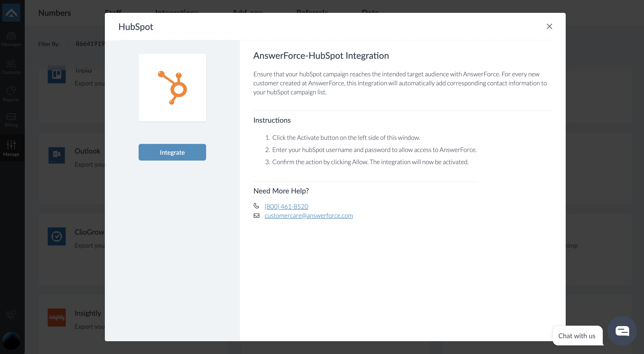Click the Integrate button to activate HubSpot

[x=172, y=152]
